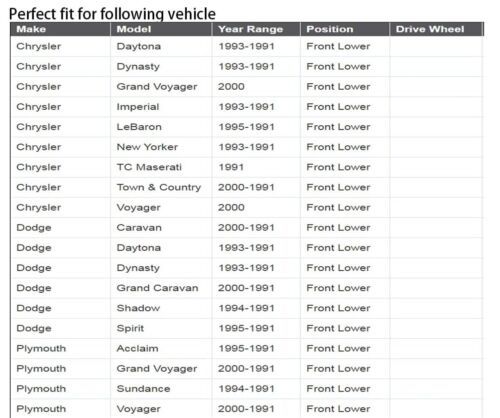Viewport: 500px width, 418px height.
Task: Click the year range of Dodge Shadow
Action: (x=256, y=308)
